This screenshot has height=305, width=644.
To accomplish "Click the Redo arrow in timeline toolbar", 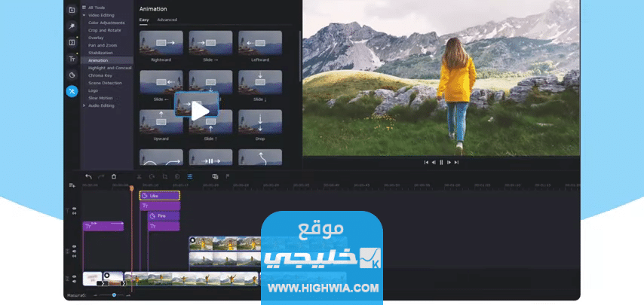I will (x=101, y=177).
